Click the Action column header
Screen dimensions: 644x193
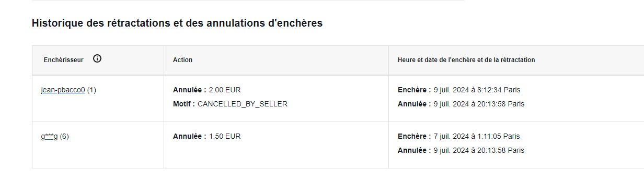click(182, 60)
